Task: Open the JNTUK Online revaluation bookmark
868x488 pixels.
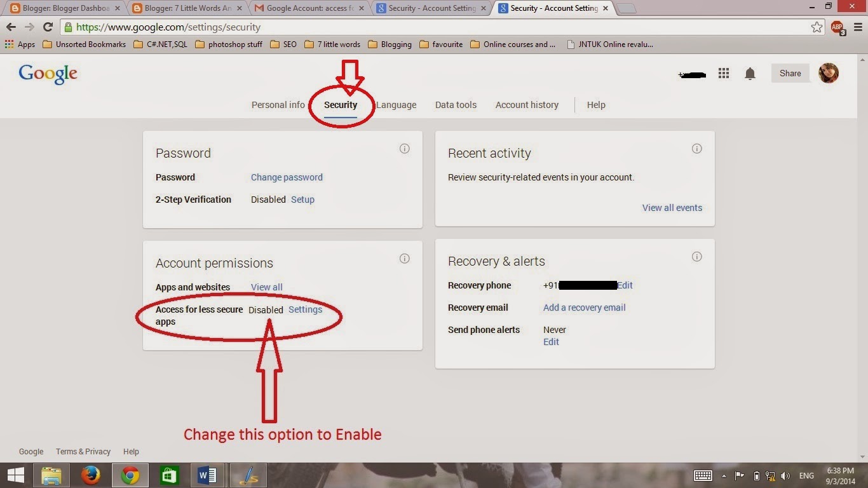Action: pyautogui.click(x=609, y=44)
